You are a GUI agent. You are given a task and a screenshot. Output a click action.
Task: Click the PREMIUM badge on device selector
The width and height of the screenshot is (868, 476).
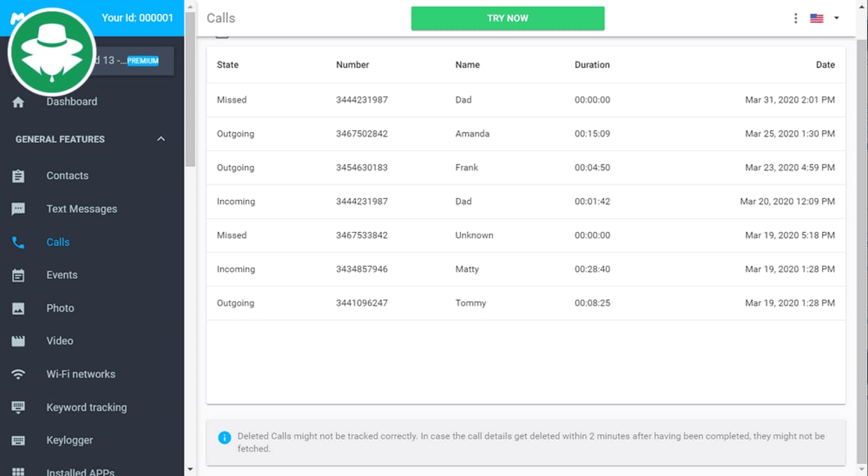click(x=142, y=61)
